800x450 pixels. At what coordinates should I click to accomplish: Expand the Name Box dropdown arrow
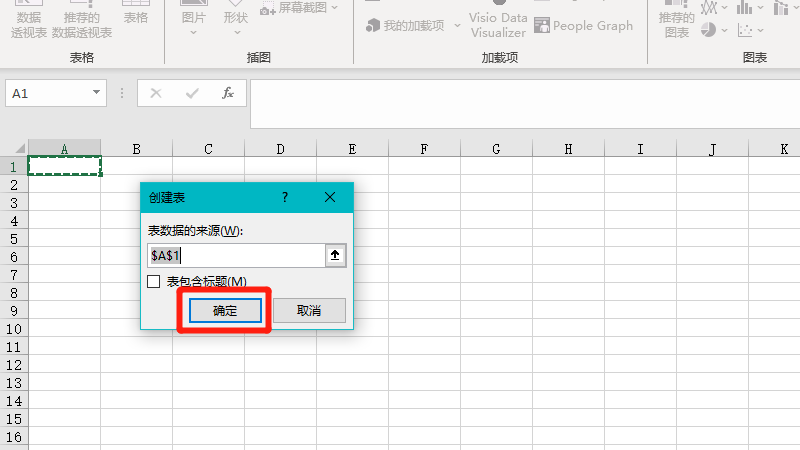coord(97,93)
